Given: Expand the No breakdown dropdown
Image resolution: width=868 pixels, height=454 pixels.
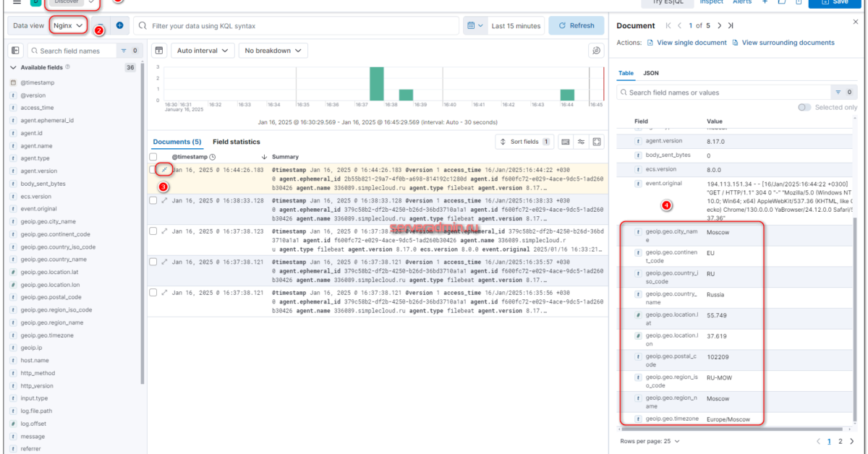Looking at the screenshot, I should tap(274, 51).
